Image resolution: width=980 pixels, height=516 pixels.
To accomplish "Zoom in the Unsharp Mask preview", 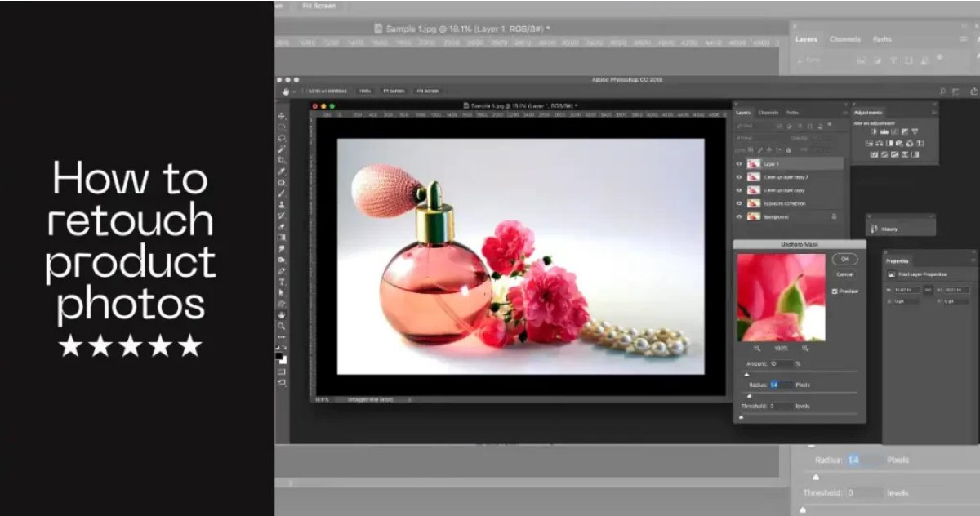I will 805,348.
